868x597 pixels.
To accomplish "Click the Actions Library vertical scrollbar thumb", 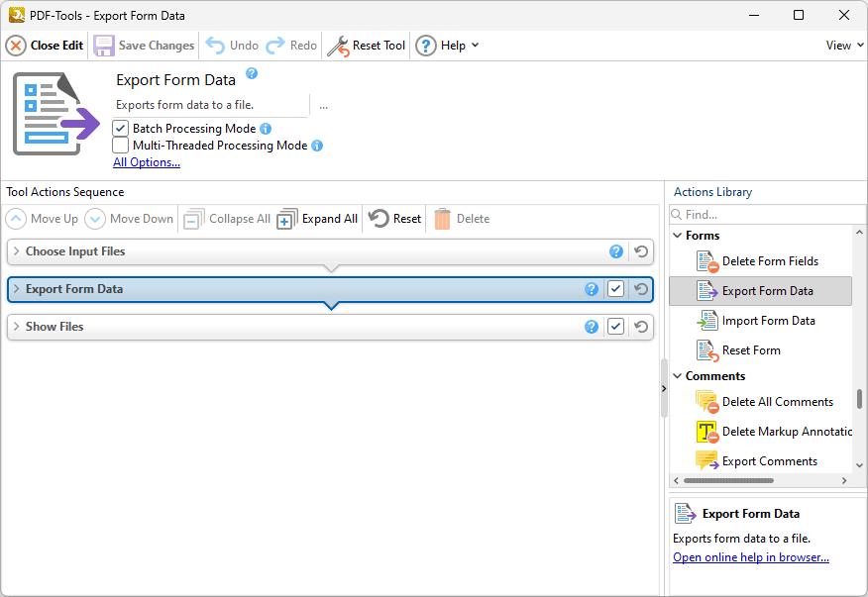I will click(x=859, y=399).
